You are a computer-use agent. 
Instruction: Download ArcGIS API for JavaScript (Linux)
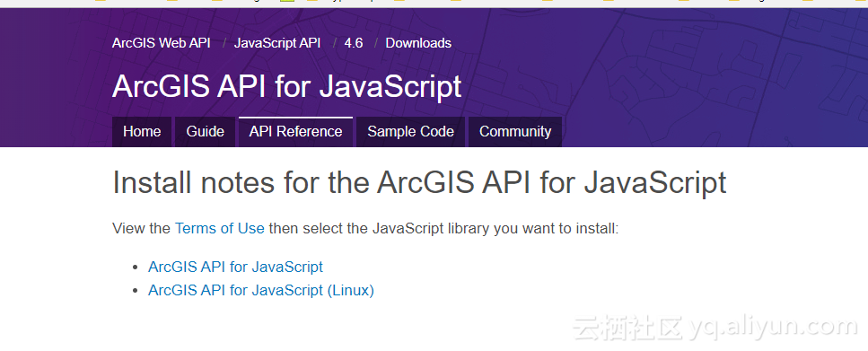[x=260, y=290]
